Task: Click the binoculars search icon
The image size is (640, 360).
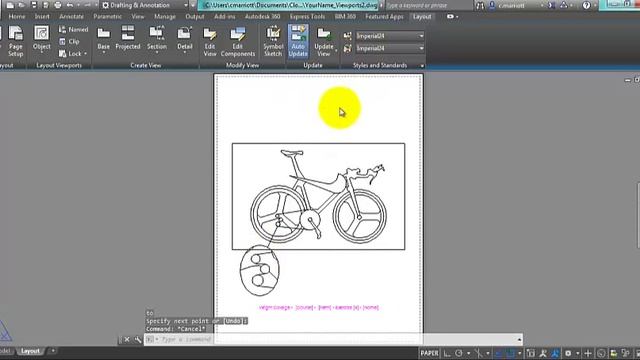Action: click(480, 5)
